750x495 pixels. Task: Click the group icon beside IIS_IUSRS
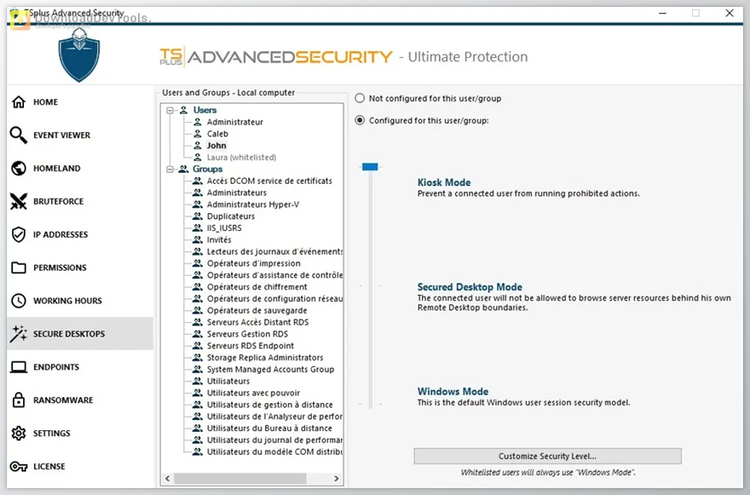pyautogui.click(x=198, y=228)
